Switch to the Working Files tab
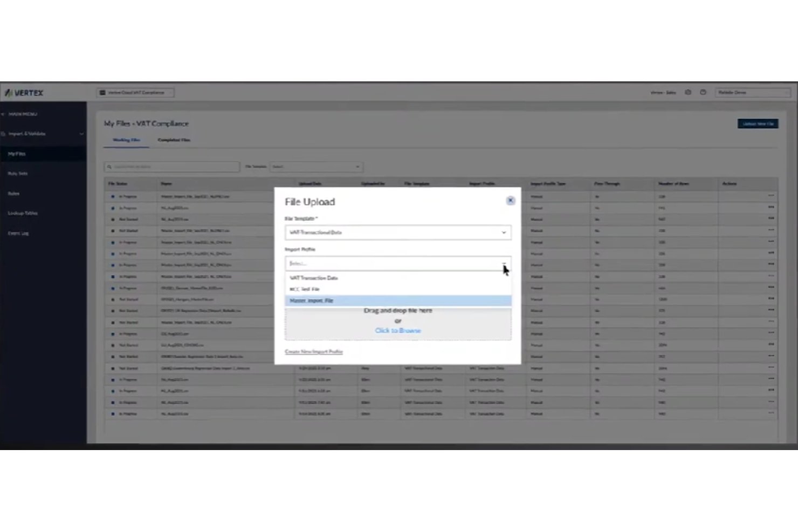The width and height of the screenshot is (798, 532). coord(126,140)
